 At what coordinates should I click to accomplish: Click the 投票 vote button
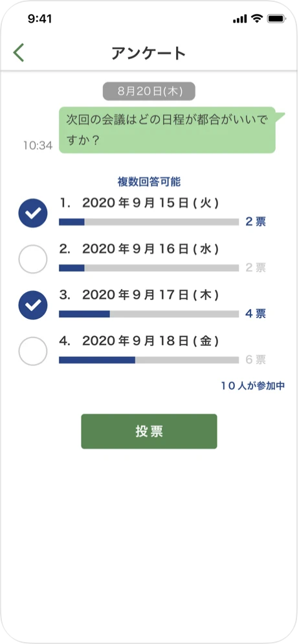(x=149, y=431)
